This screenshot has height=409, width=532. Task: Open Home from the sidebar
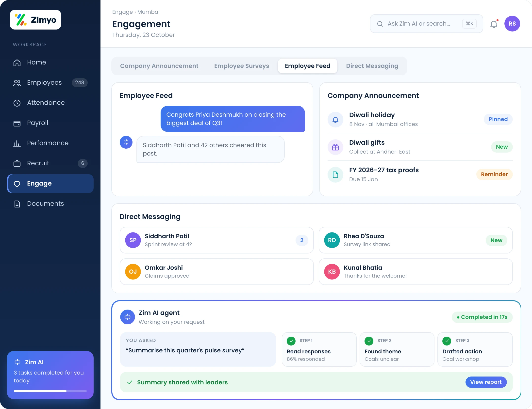click(50, 63)
